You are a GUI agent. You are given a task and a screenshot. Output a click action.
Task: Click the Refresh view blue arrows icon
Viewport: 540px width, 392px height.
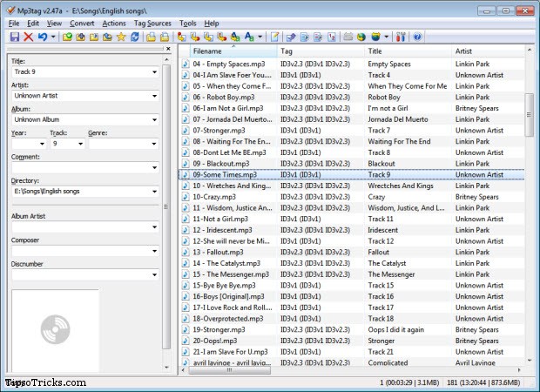pos(135,37)
